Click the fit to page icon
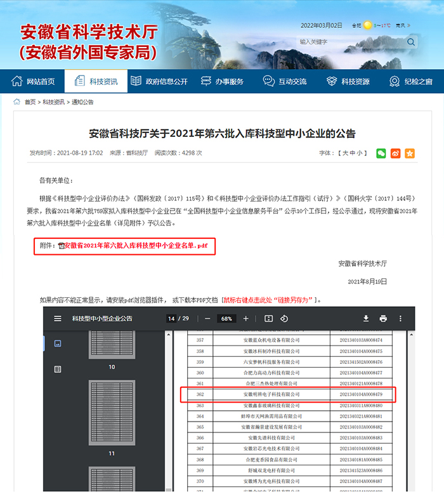 tap(268, 318)
